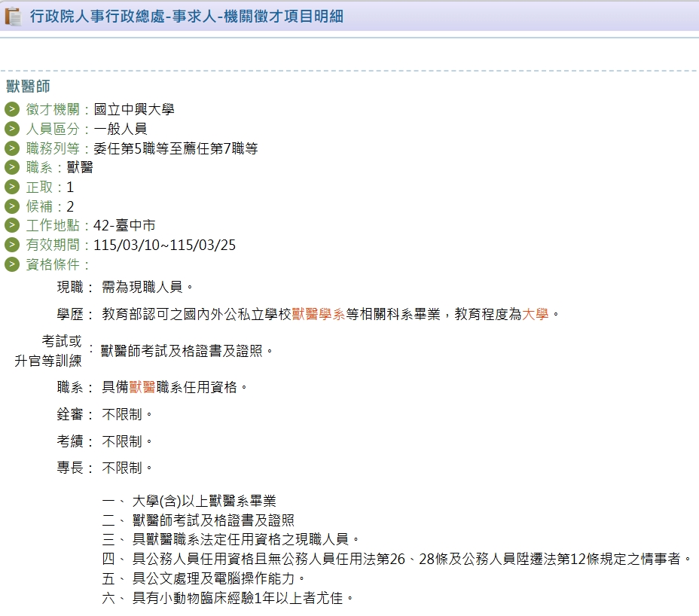Click the highlighted 大學 education level text
Image resolution: width=699 pixels, height=616 pixels.
point(535,314)
